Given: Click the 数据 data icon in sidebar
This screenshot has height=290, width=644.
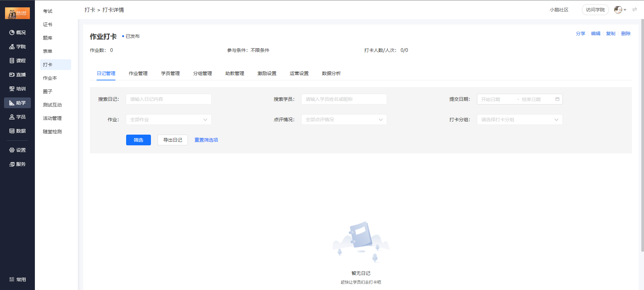Looking at the screenshot, I should point(12,131).
